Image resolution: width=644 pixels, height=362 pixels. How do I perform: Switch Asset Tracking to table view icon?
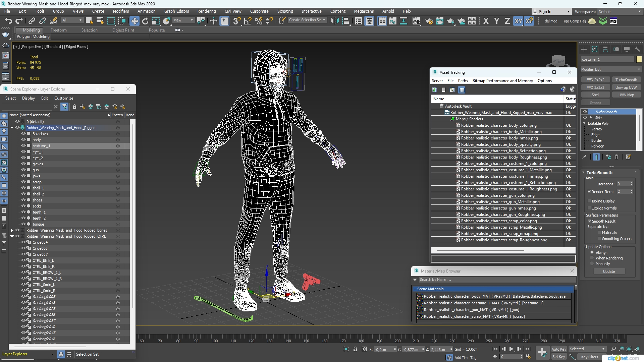(x=462, y=90)
